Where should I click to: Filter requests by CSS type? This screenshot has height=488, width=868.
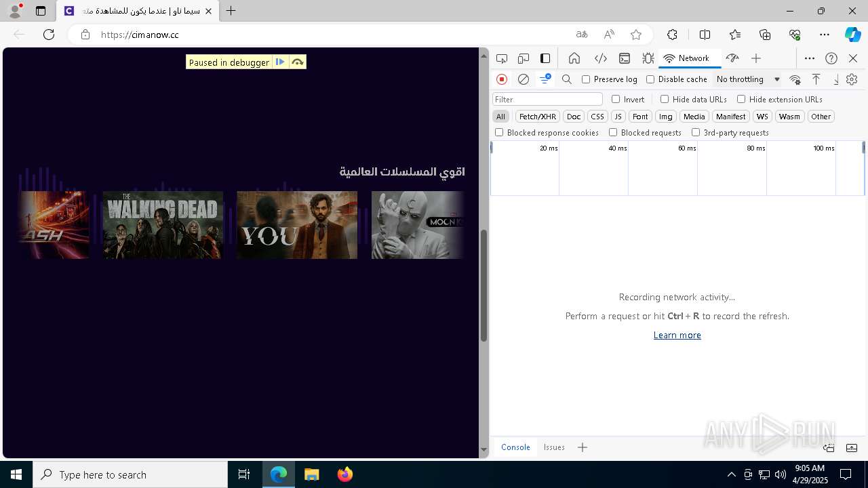pyautogui.click(x=597, y=117)
